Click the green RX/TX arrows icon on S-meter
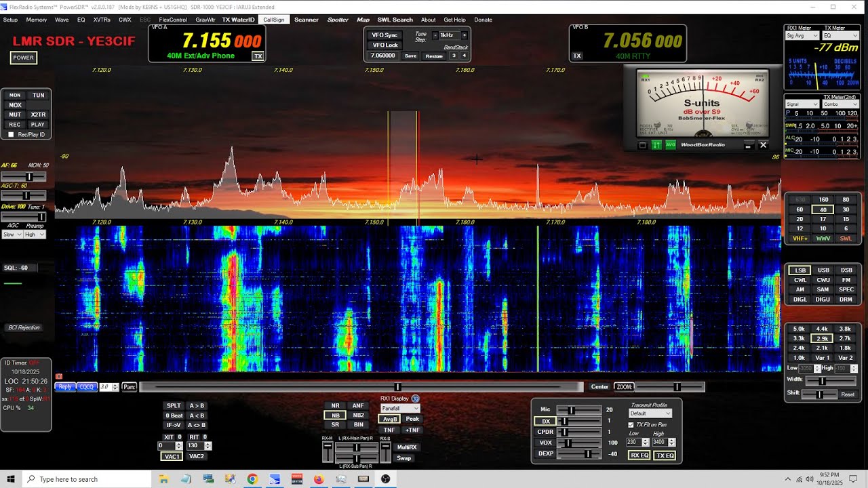Screen dimensions: 868x488 pos(656,145)
